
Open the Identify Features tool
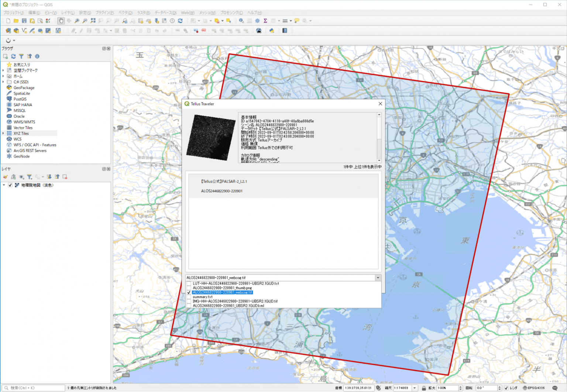[241, 21]
